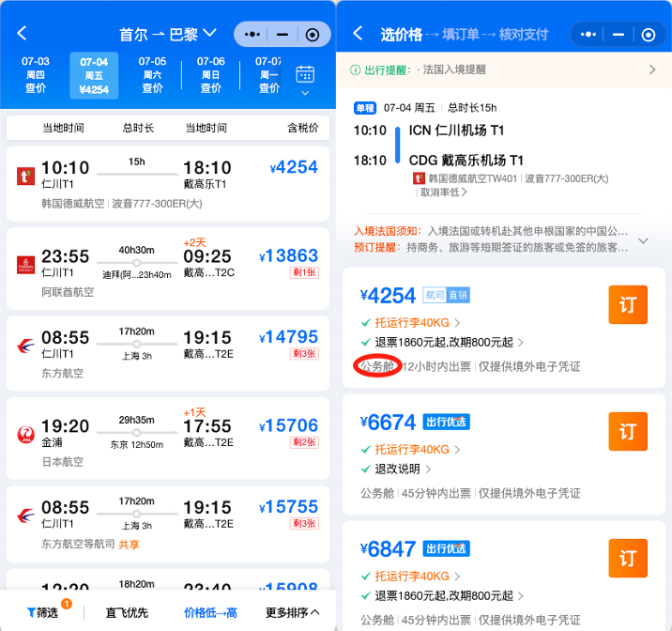The height and width of the screenshot is (631, 672).
Task: Click the 共享 codeshare label
Action: click(129, 545)
